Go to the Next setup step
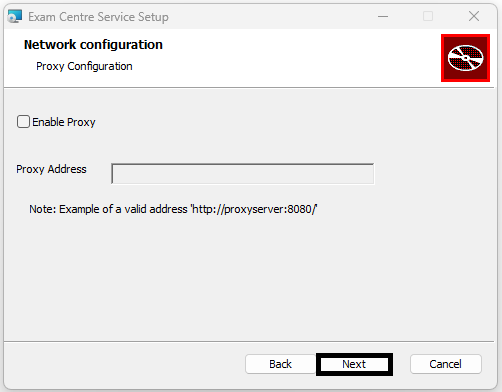This screenshot has width=502, height=392. click(x=354, y=364)
